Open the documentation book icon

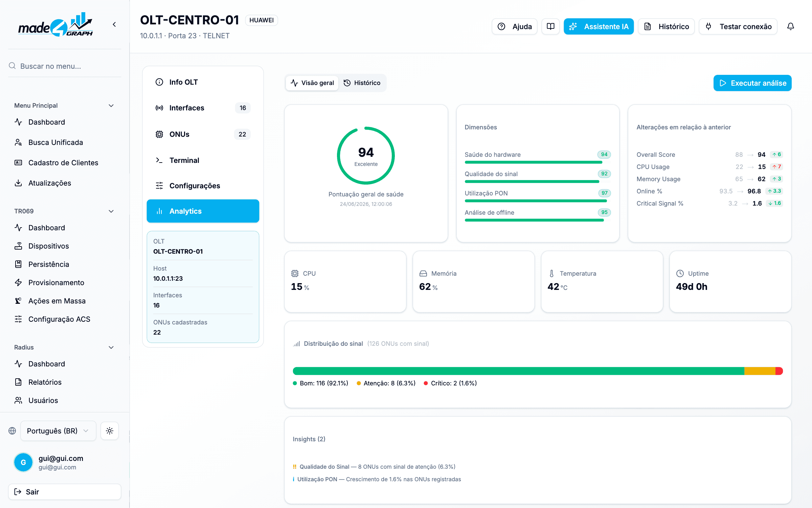[x=550, y=26]
